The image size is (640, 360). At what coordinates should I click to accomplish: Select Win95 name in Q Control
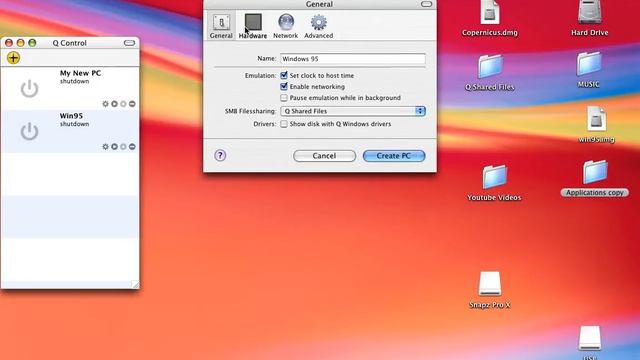click(x=71, y=116)
